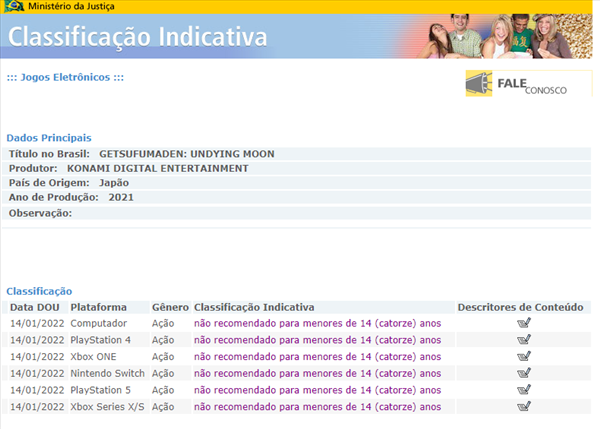Click the Classificação Indicativa banner title
The width and height of the screenshot is (600, 429).
click(x=138, y=38)
